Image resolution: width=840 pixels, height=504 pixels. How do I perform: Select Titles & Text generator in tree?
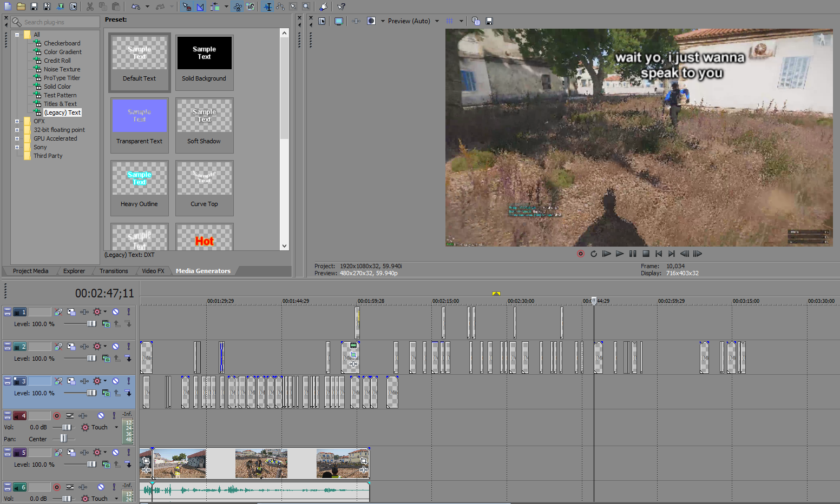pos(60,104)
